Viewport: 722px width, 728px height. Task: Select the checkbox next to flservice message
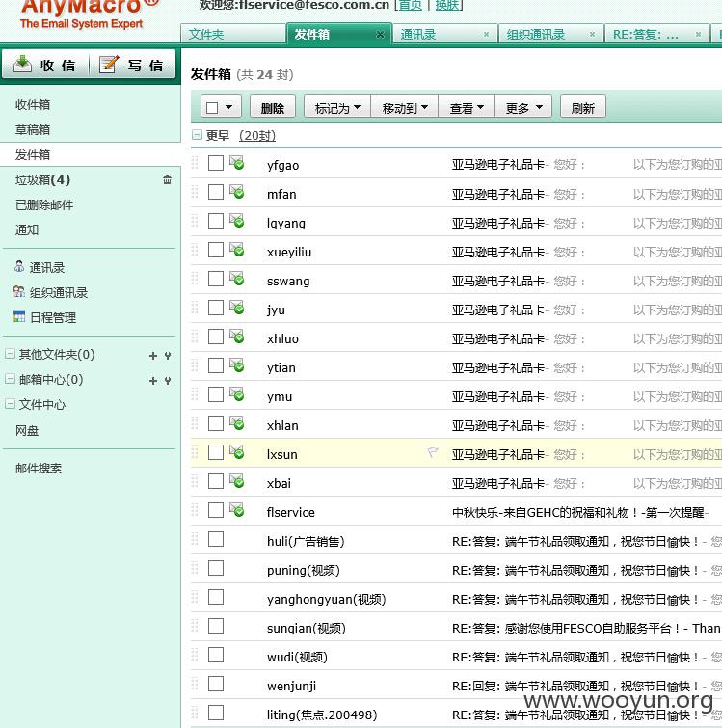click(216, 510)
